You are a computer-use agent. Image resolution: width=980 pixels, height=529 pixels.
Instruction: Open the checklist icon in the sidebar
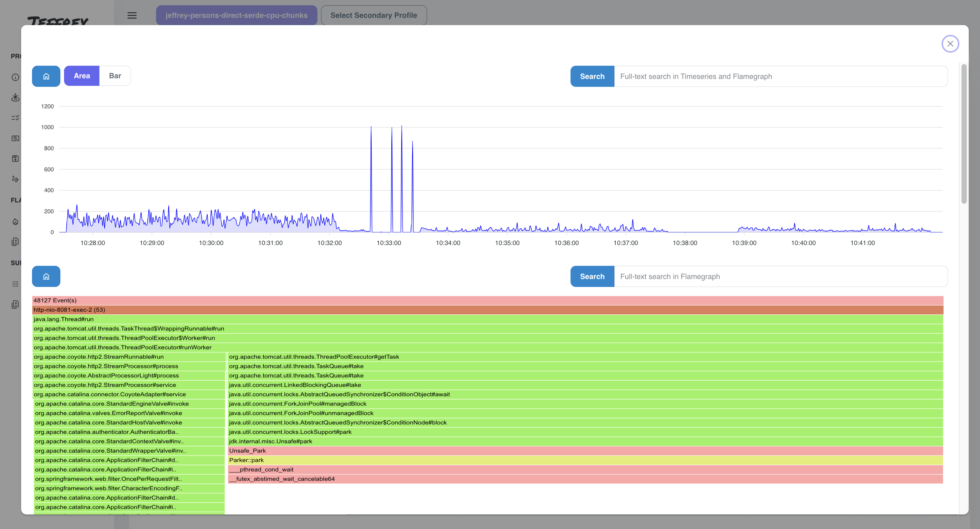pyautogui.click(x=15, y=118)
